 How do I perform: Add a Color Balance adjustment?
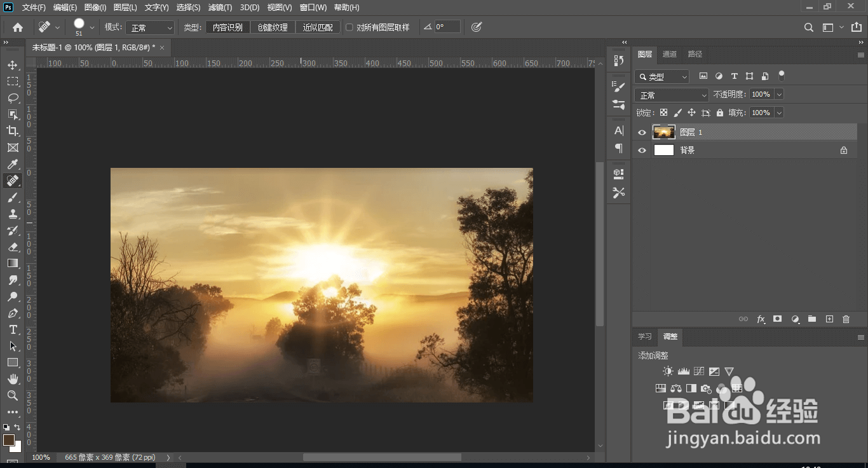(676, 388)
